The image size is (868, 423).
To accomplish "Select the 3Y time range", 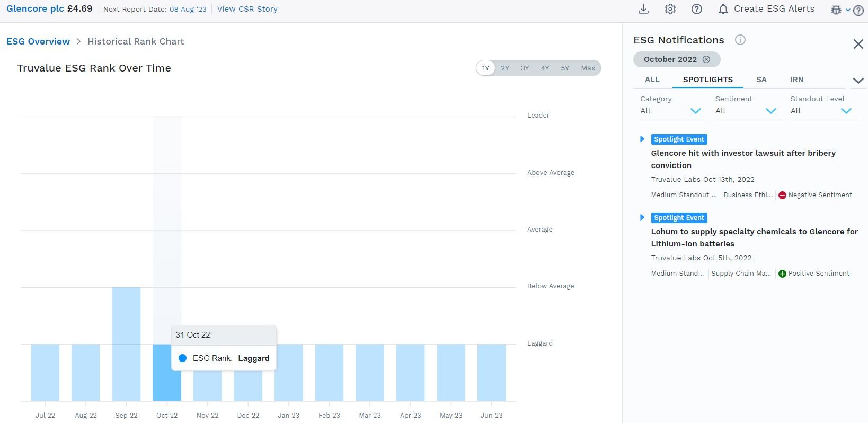I will [525, 68].
